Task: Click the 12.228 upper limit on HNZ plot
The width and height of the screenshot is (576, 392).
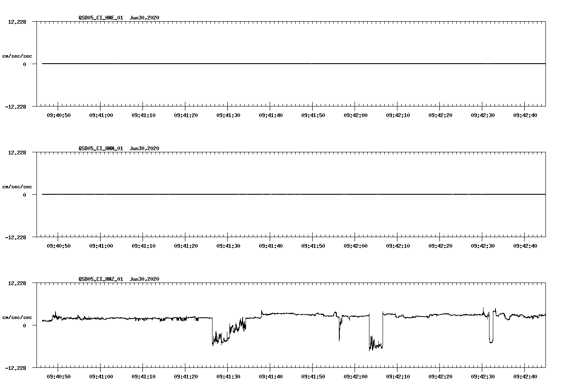Action: [x=17, y=283]
